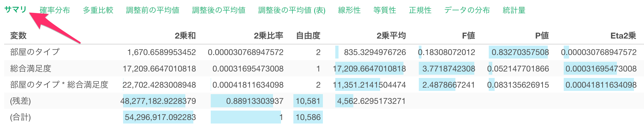Screen dimensions: 644x130
Task: Show the データの分布 tab
Action: [x=467, y=10]
